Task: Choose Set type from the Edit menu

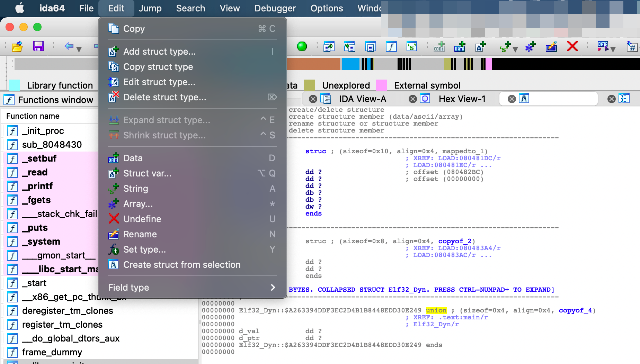Action: [192, 249]
